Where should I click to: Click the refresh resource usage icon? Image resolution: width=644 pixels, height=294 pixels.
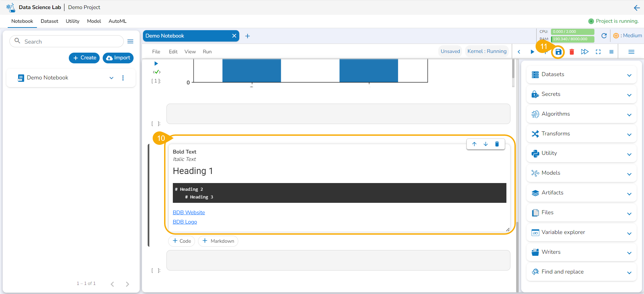604,36
